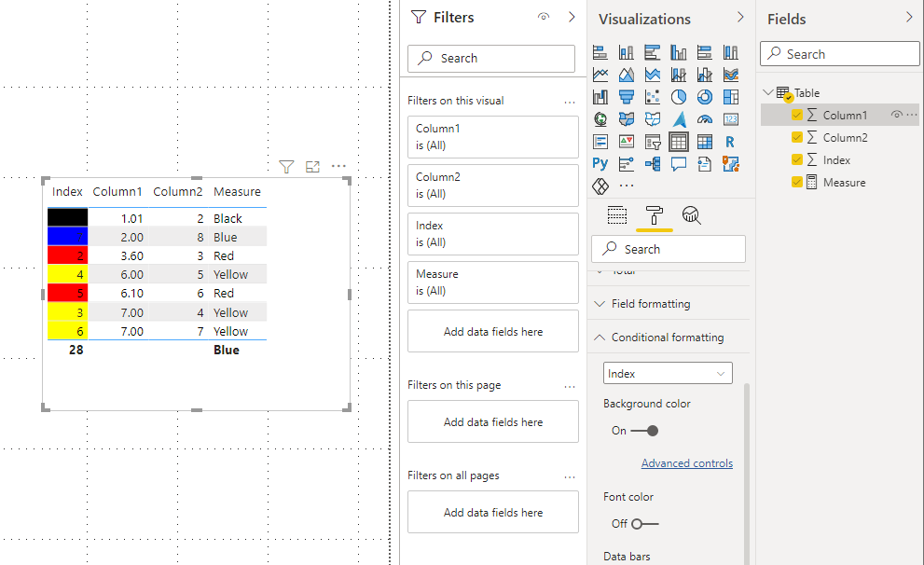Get more visuals via ellipsis
The image size is (924, 565).
tap(627, 186)
